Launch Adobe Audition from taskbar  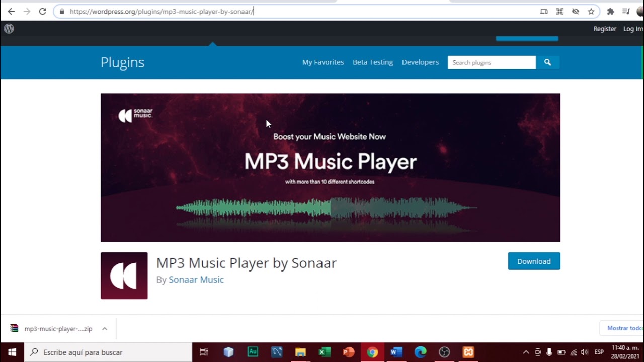tap(253, 352)
